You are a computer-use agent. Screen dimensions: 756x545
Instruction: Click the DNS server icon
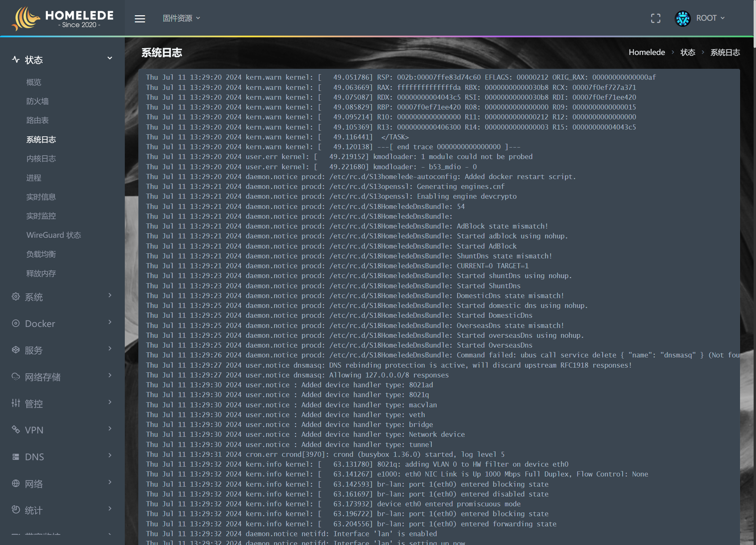tap(16, 456)
